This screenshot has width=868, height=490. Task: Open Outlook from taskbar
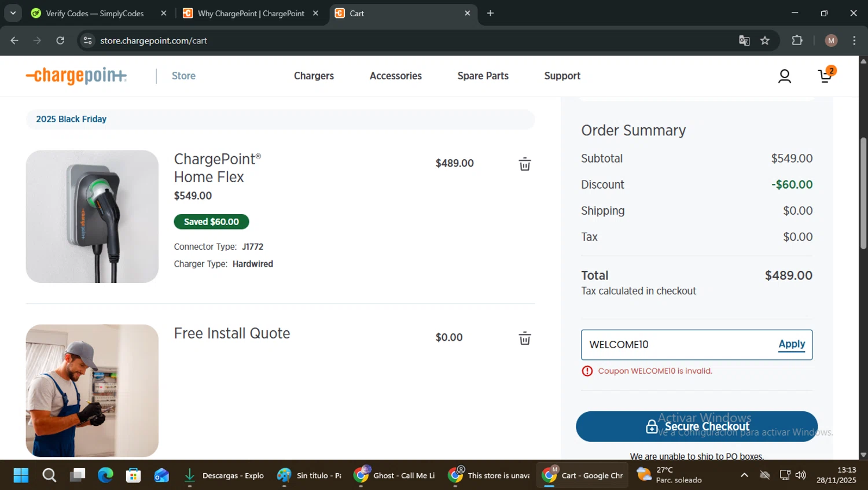pos(161,476)
